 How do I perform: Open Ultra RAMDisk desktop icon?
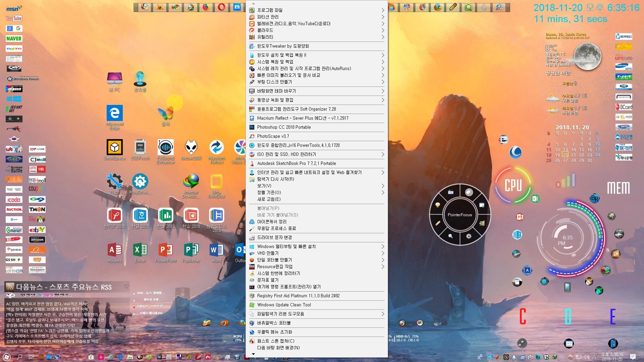[x=217, y=186]
